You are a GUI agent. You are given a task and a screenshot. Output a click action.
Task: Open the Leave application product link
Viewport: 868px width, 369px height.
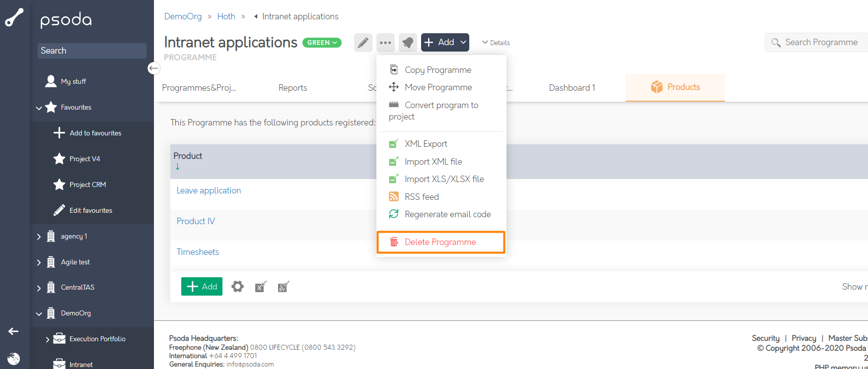209,190
